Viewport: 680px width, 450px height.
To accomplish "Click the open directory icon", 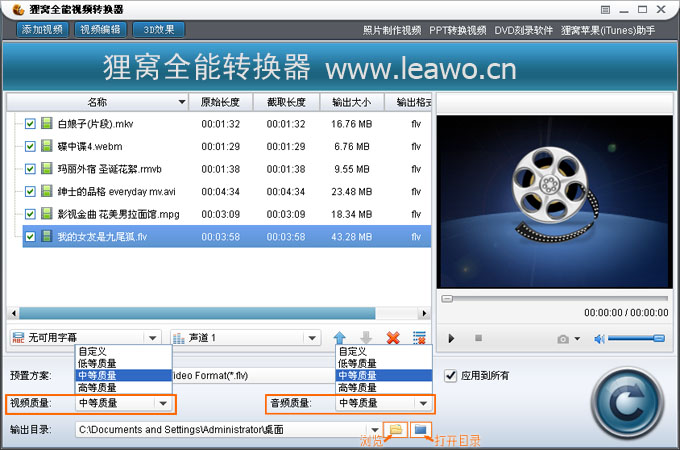I will point(421,430).
